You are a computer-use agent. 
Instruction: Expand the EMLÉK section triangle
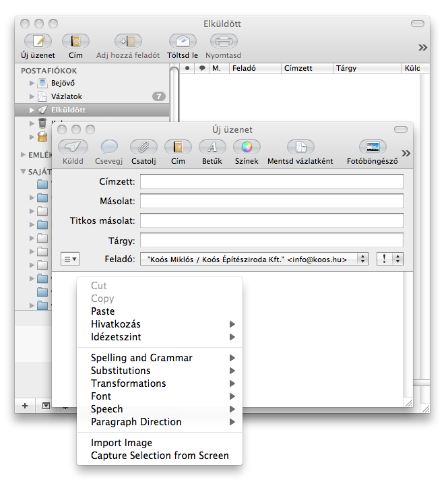[x=24, y=155]
